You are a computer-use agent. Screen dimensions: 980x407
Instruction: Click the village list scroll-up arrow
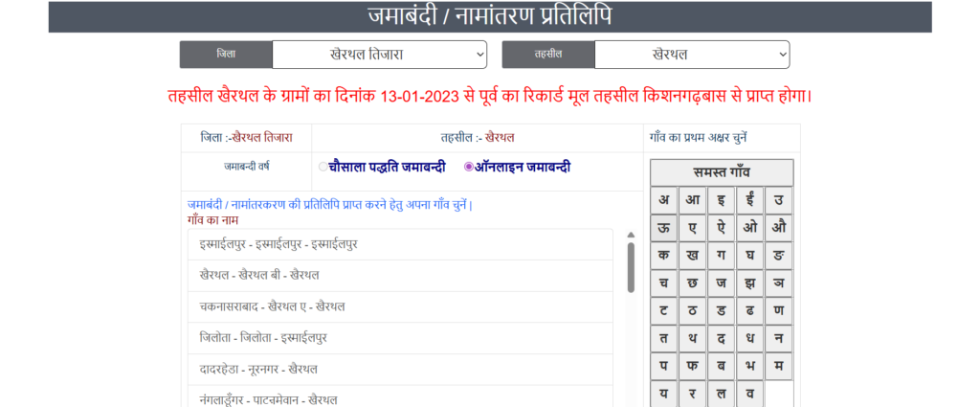tap(631, 235)
